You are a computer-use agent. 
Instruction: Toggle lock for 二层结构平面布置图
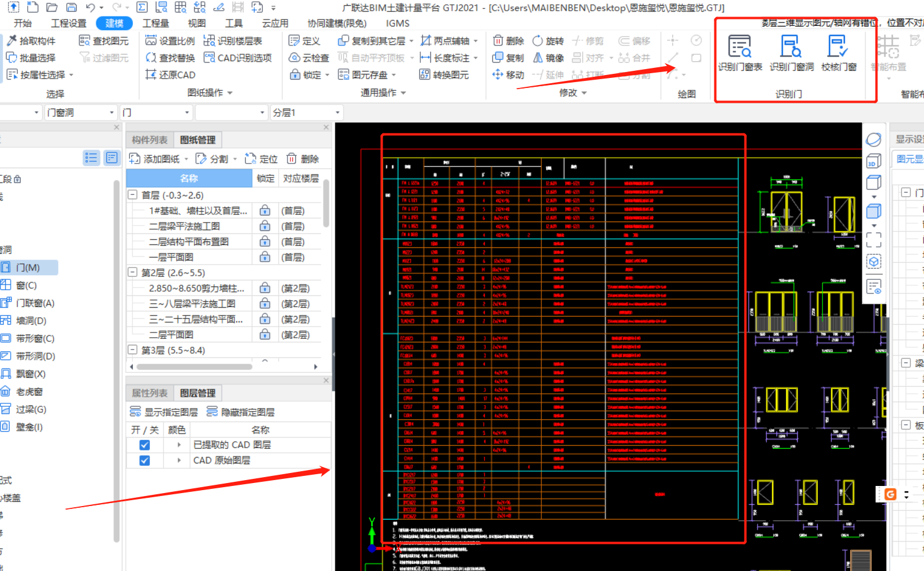(x=265, y=242)
